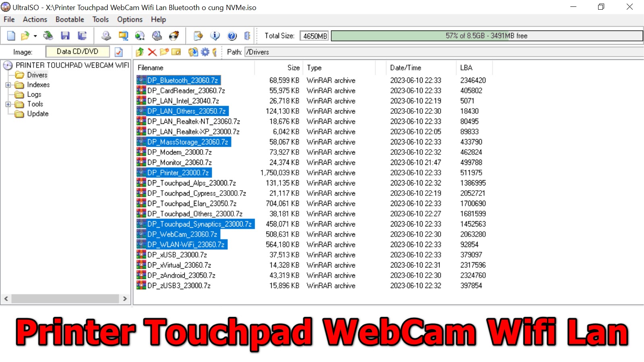Click the Total Size 4650MB field
644x362 pixels.
click(315, 36)
